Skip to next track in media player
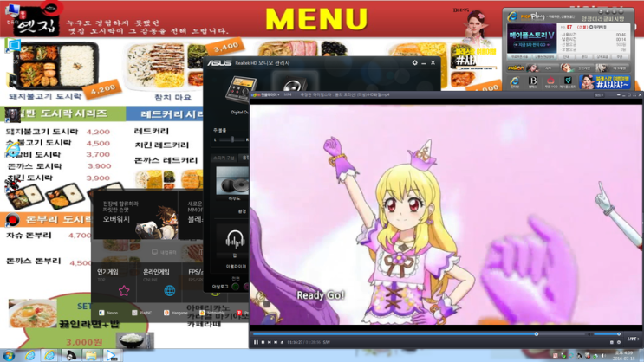The height and width of the screenshot is (362, 644). pos(276,342)
